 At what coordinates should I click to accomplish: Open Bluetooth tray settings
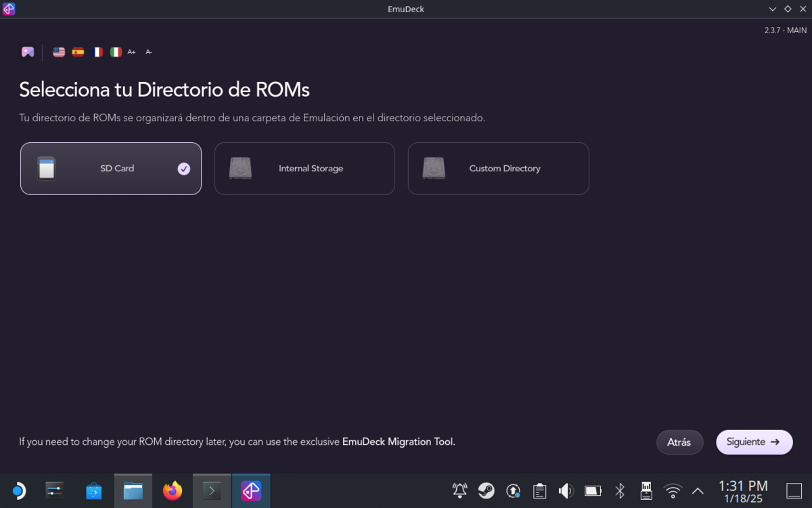point(619,491)
